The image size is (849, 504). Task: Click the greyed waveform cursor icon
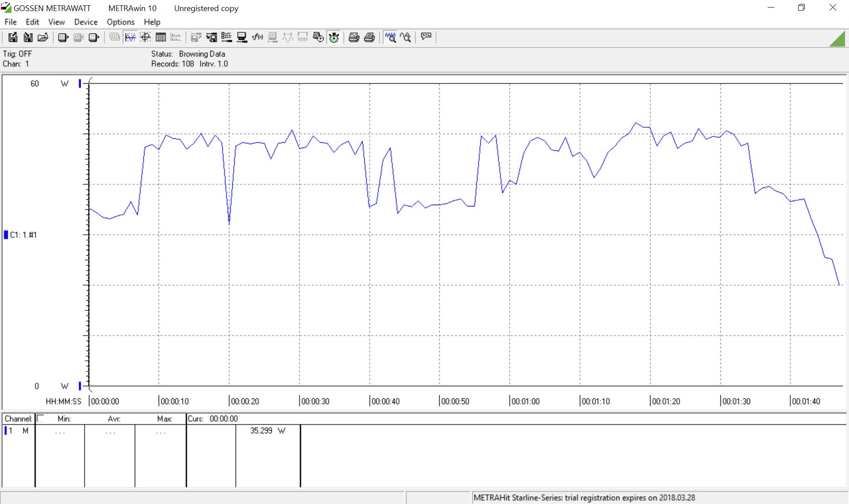288,37
